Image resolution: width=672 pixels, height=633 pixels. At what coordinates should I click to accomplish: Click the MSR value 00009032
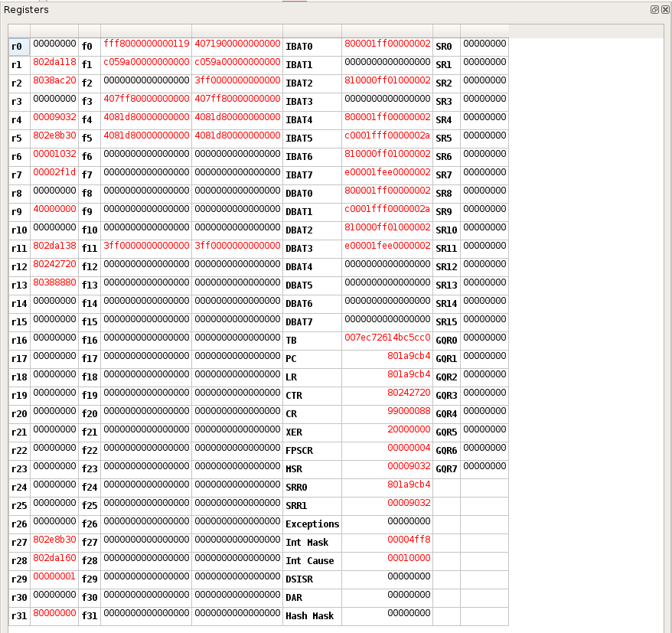pos(409,466)
